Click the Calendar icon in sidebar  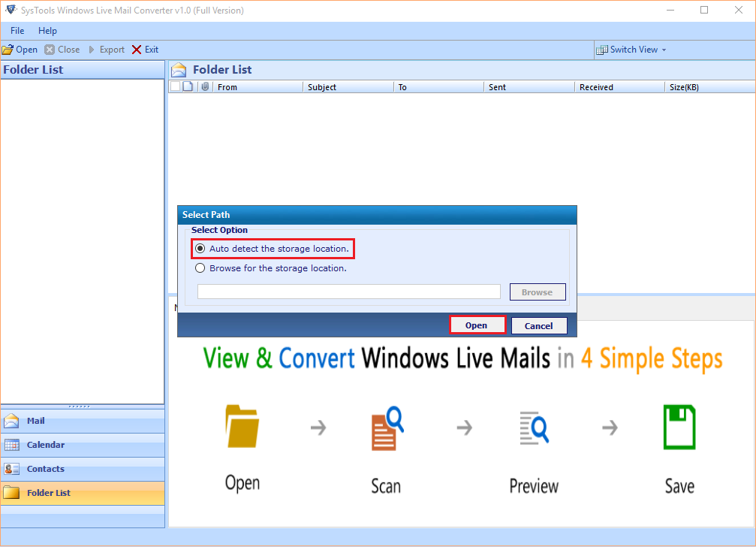11,446
